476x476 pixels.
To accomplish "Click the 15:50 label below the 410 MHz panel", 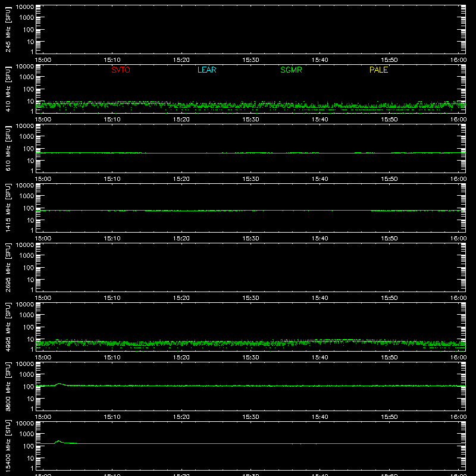I will 389,120.
